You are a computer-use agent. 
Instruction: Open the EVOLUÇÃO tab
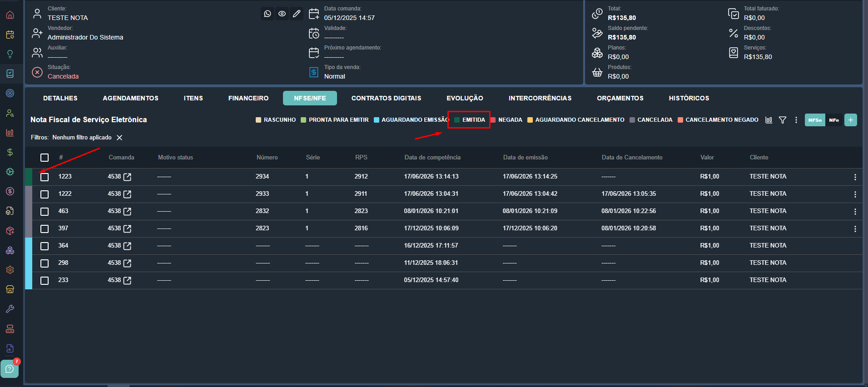[465, 98]
